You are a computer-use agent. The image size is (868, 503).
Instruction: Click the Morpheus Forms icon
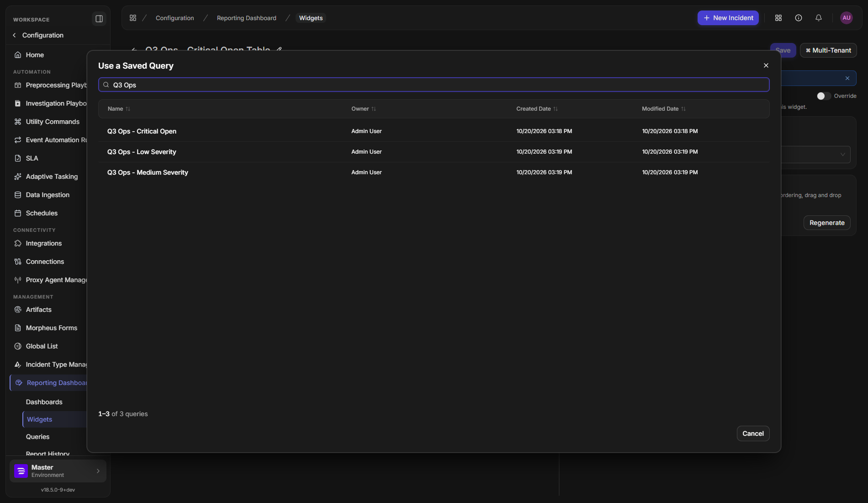tap(18, 328)
